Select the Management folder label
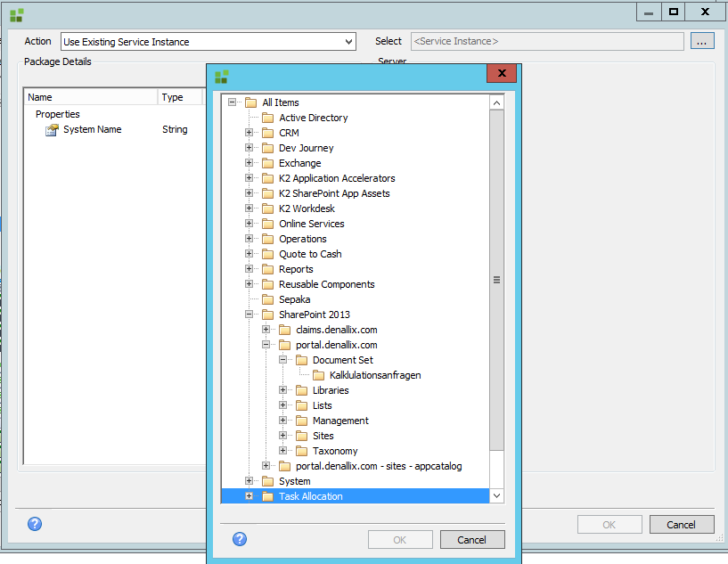This screenshot has height=564, width=728. coord(340,421)
